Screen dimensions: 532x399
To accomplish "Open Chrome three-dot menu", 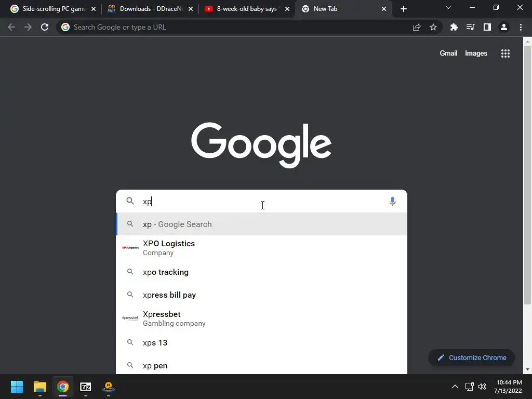I will click(x=521, y=27).
